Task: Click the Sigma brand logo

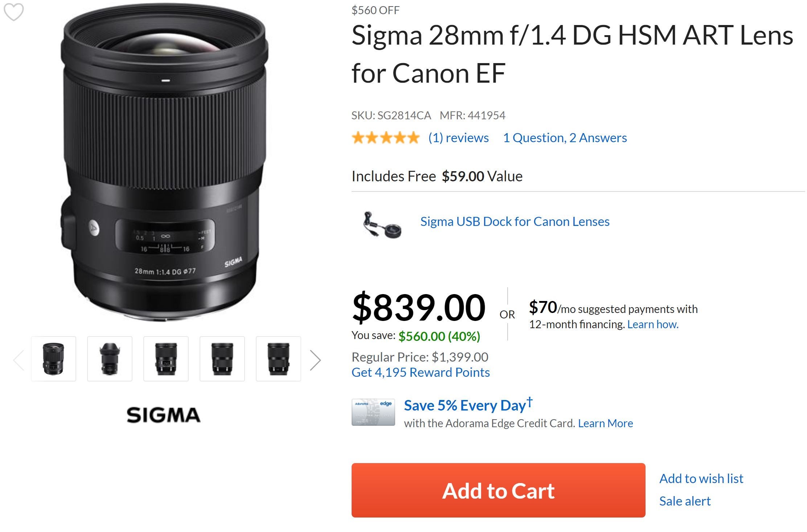Action: pos(163,415)
